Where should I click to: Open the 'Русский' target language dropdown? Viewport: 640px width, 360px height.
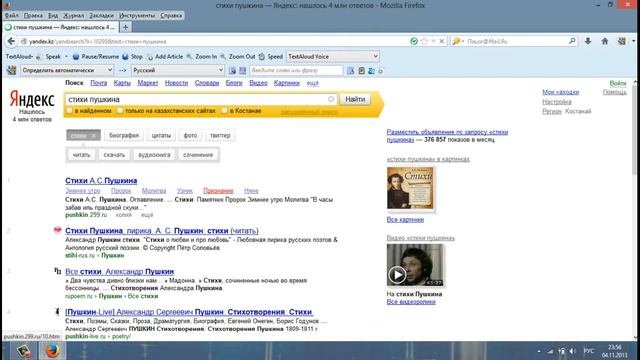coord(178,70)
